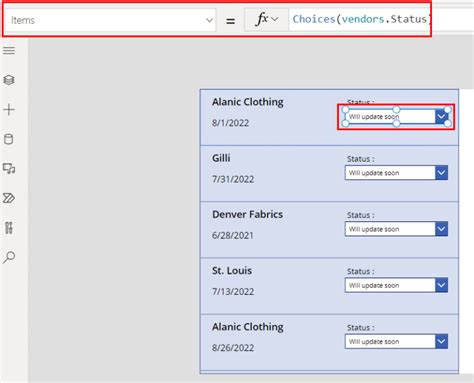Screen dimensions: 474x383
Task: Select the St. Louis vendor title
Action: (x=232, y=270)
